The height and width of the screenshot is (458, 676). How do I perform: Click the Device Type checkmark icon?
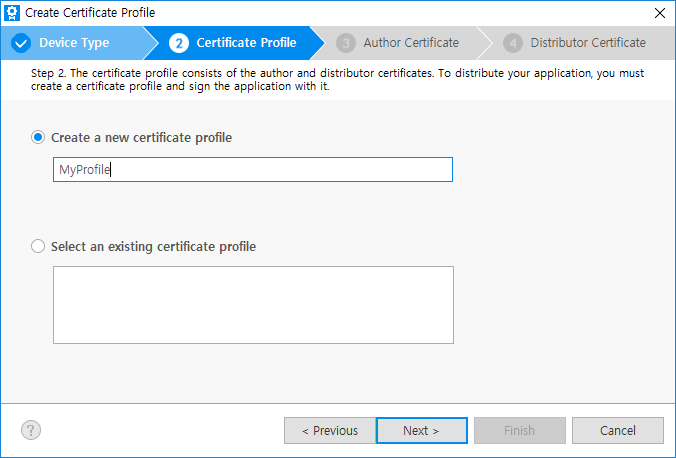tap(21, 43)
